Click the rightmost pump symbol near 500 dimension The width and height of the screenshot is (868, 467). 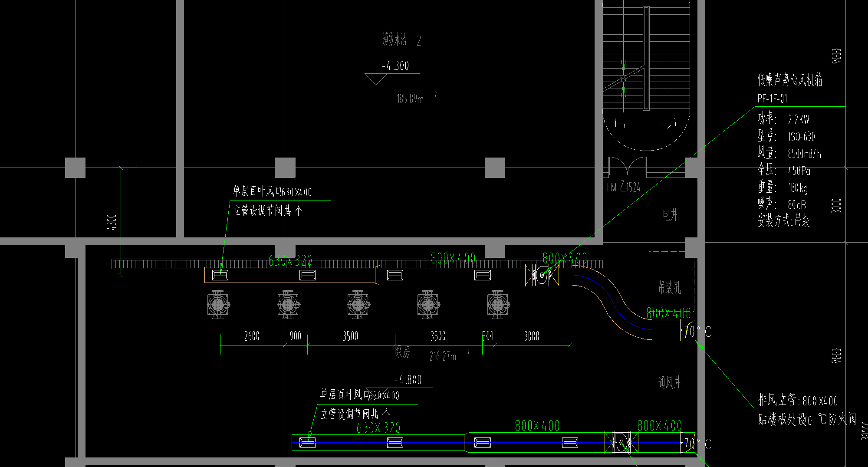(498, 305)
